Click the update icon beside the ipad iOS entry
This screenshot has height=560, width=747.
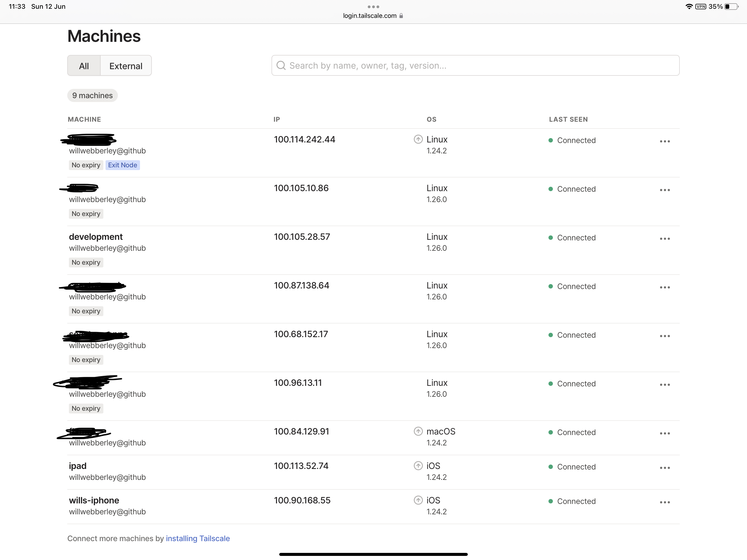tap(418, 465)
